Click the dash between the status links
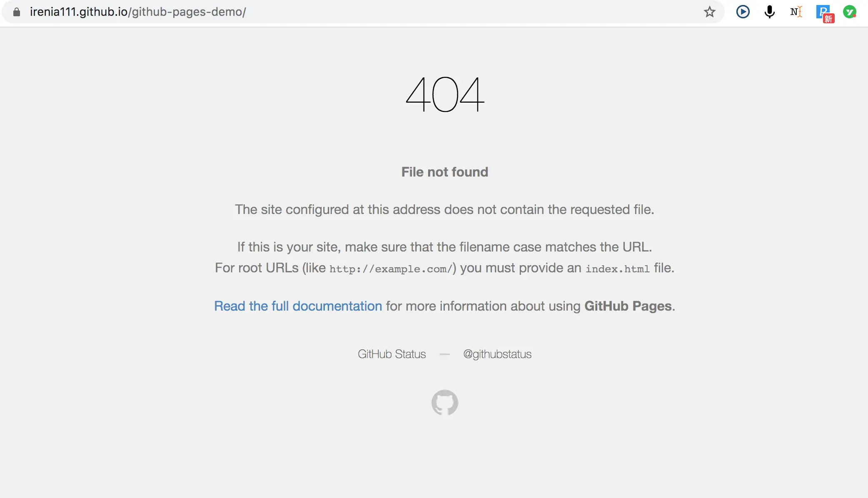Image resolution: width=868 pixels, height=498 pixels. coord(444,354)
